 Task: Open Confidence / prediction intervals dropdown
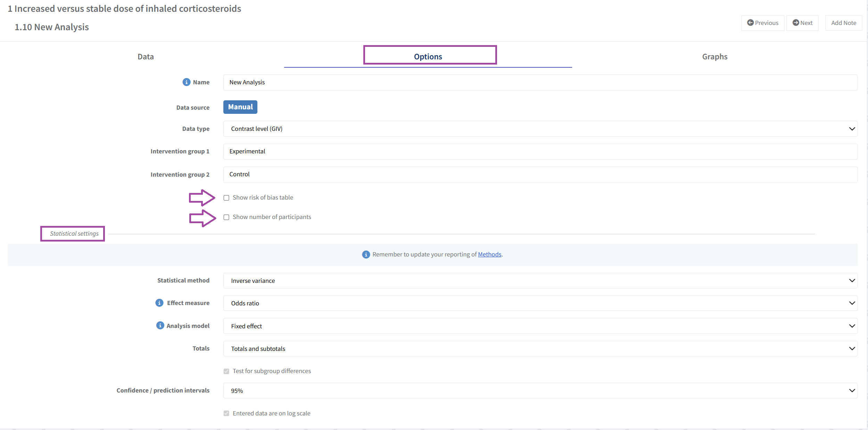coord(540,391)
